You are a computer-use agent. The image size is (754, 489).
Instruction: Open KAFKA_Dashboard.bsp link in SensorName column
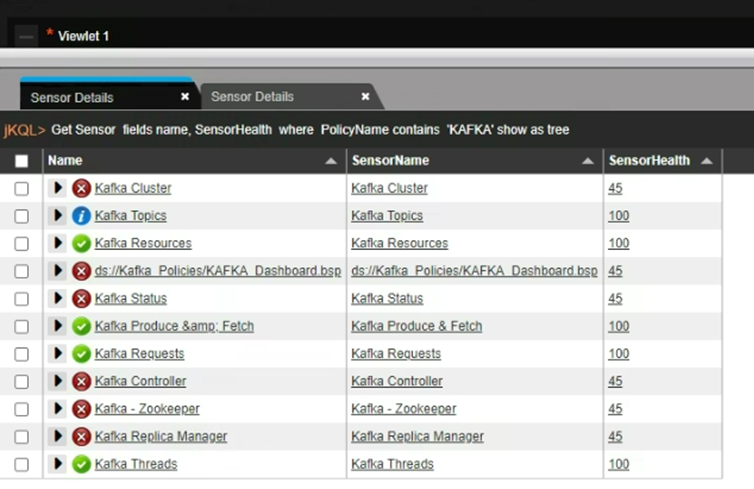click(474, 271)
